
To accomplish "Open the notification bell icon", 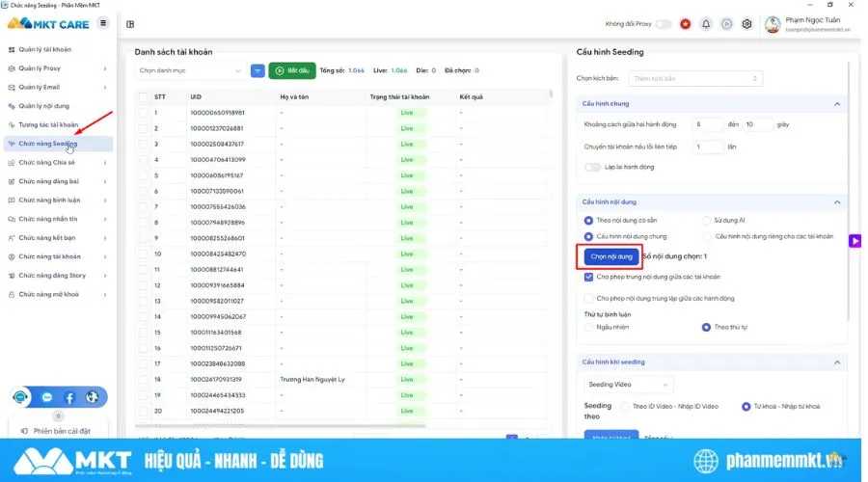I will [706, 24].
